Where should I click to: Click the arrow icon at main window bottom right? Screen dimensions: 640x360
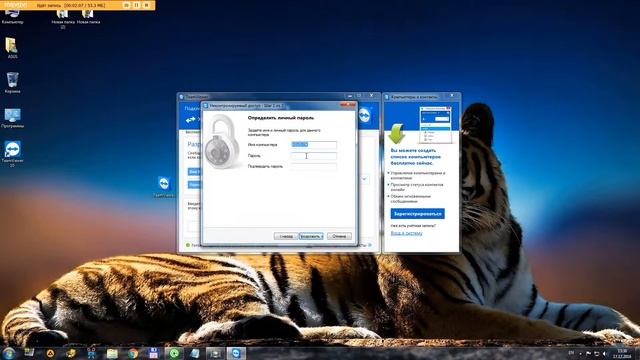click(370, 245)
